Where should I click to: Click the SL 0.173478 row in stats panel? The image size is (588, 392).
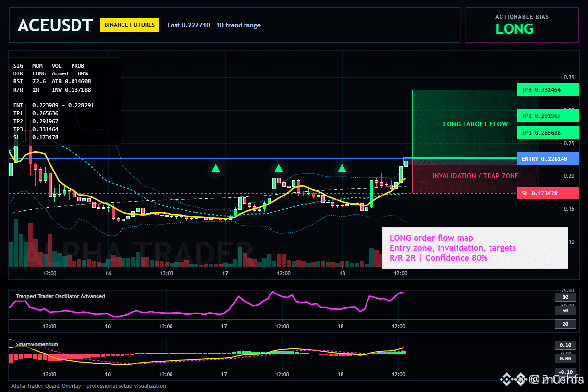[x=36, y=137]
